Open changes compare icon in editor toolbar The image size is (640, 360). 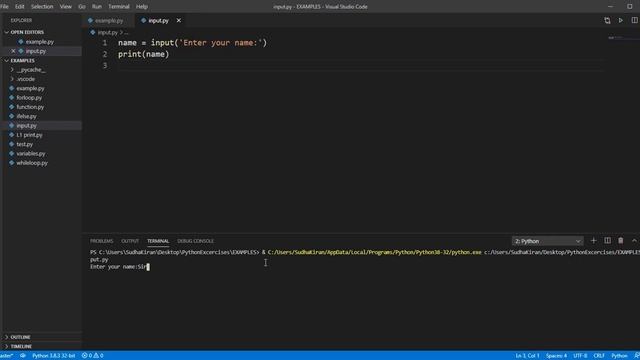(x=607, y=20)
